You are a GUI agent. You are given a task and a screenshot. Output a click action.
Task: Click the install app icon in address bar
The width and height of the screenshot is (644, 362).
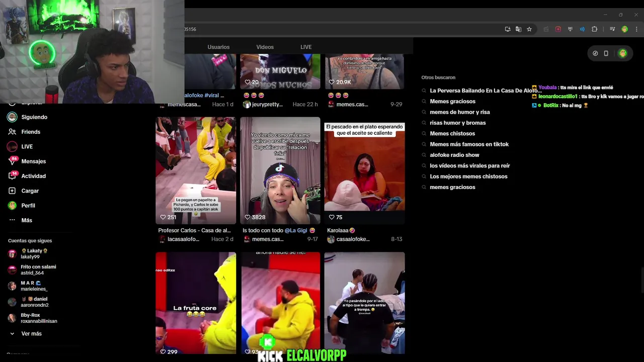[508, 29]
